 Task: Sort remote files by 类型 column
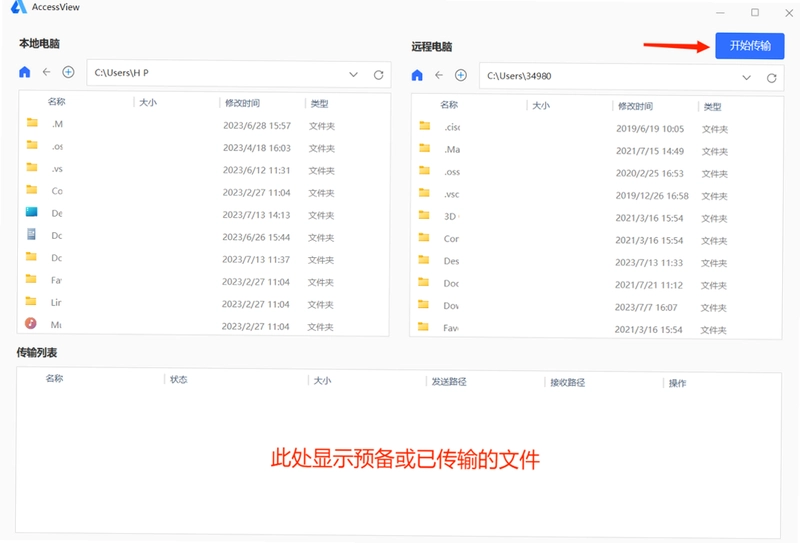coord(712,107)
